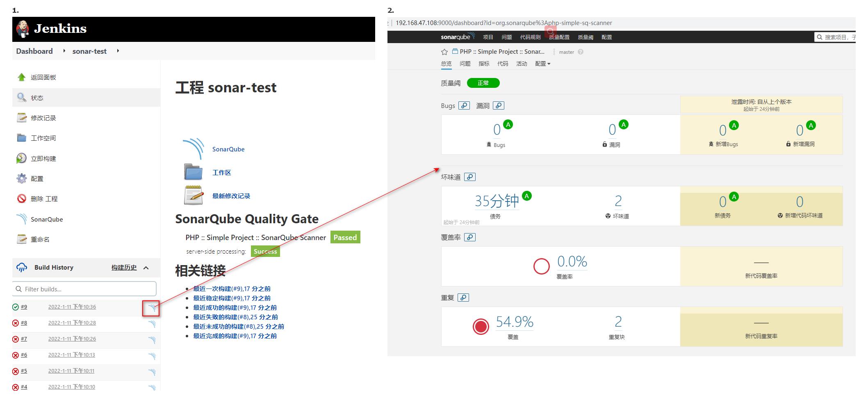Click the green Passed quality gate badge
Image resolution: width=868 pixels, height=403 pixels.
pos(345,237)
